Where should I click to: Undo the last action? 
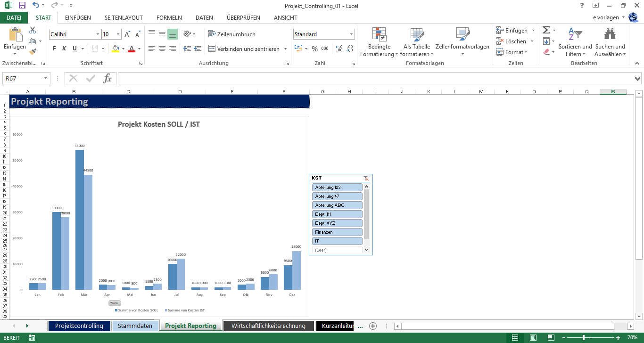36,5
